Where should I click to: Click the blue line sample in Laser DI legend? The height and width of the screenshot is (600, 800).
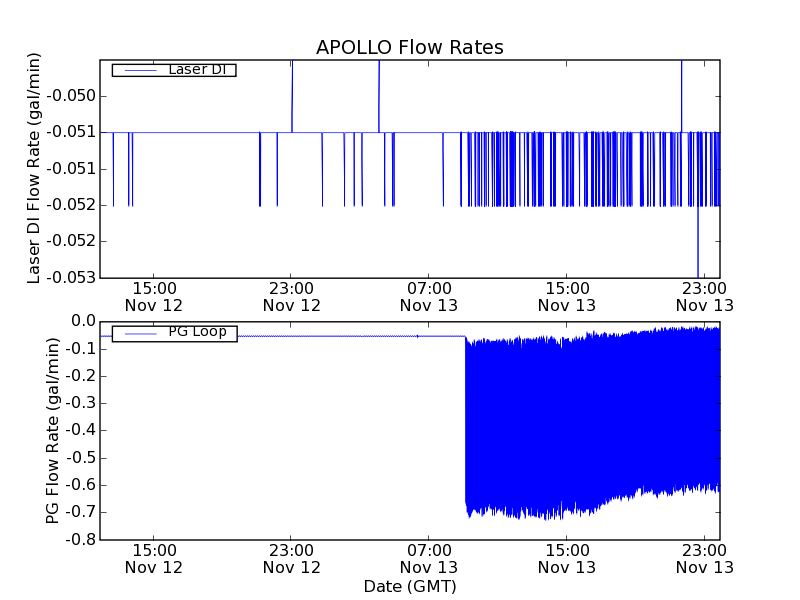135,70
